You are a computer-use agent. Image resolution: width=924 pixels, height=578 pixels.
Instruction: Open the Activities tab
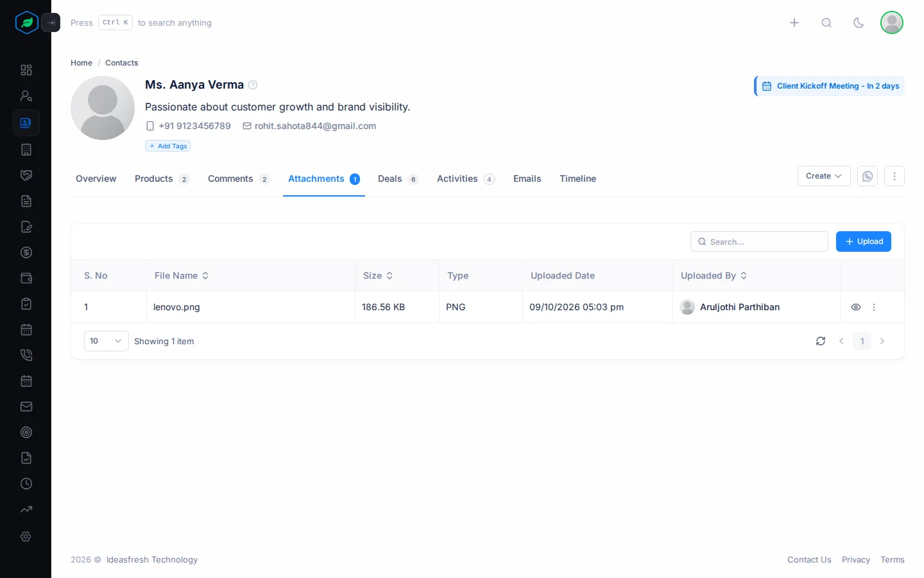click(x=466, y=179)
